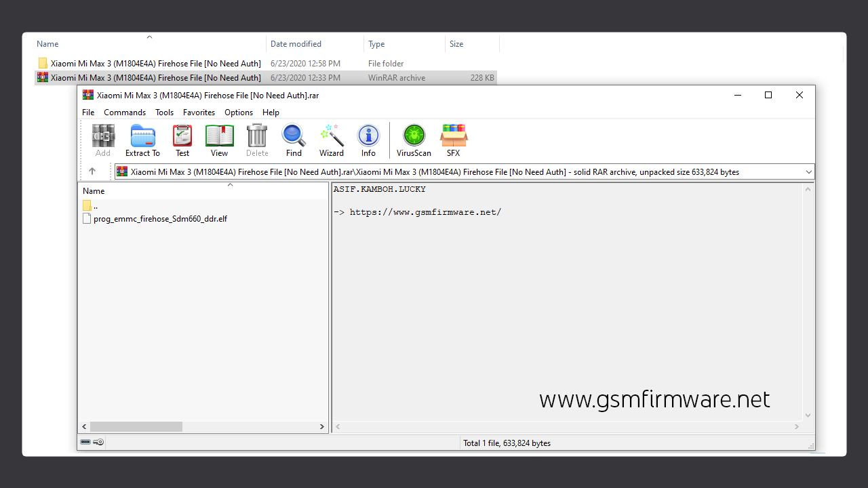Click the Extract To toolbar icon
The image size is (868, 488).
[x=142, y=140]
